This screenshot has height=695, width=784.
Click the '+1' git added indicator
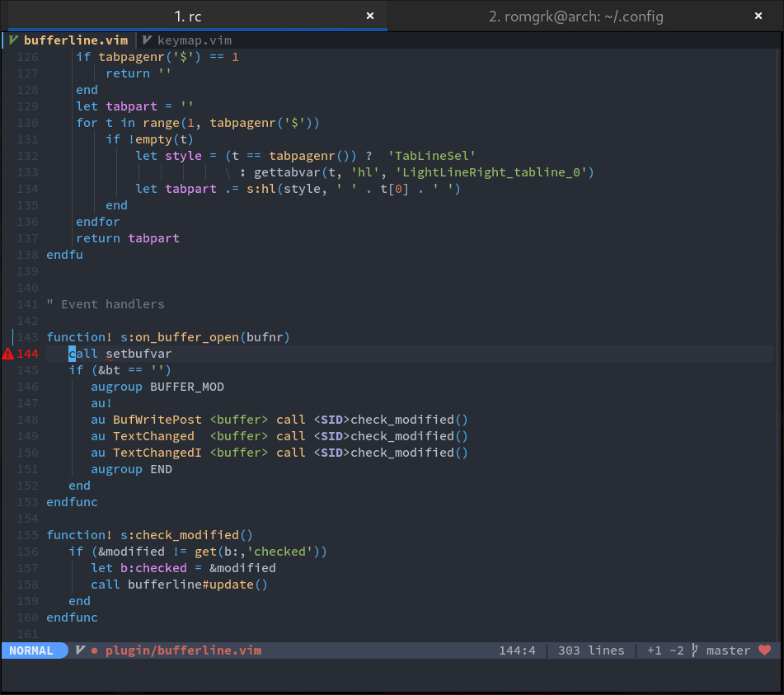654,650
